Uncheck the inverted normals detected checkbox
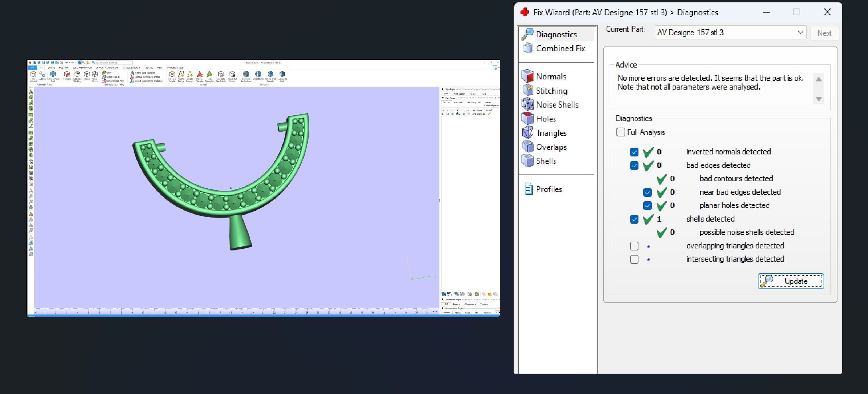The width and height of the screenshot is (868, 394). tap(634, 152)
